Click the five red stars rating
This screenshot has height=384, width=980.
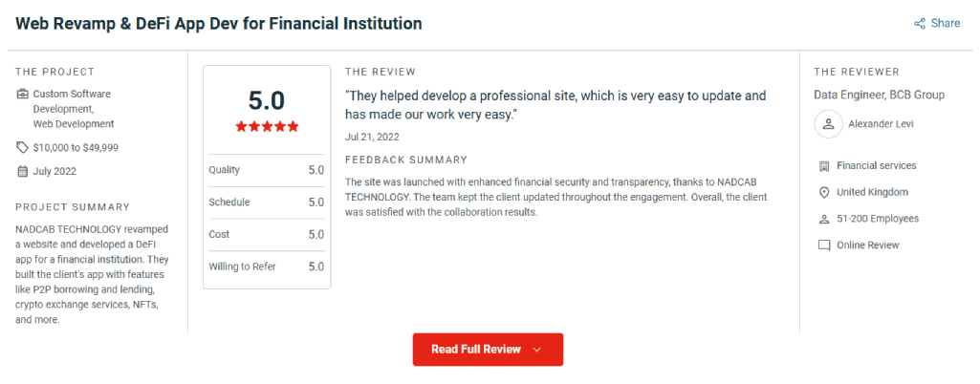(267, 127)
